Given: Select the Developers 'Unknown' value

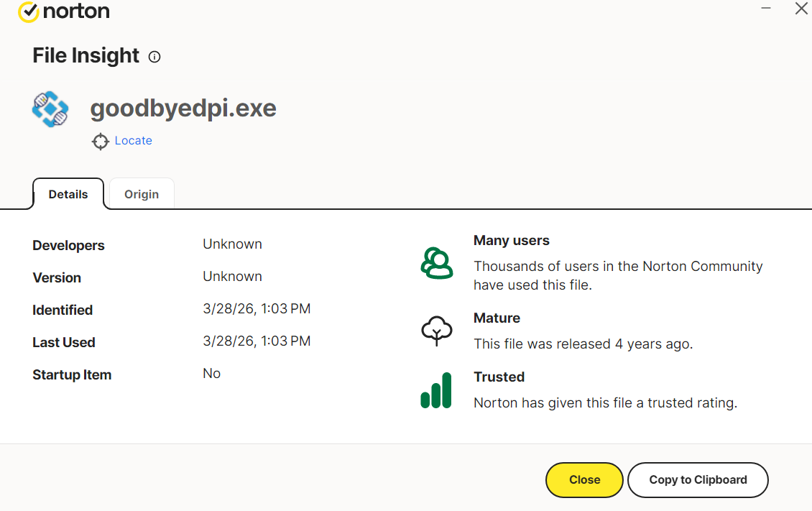Looking at the screenshot, I should pos(232,244).
